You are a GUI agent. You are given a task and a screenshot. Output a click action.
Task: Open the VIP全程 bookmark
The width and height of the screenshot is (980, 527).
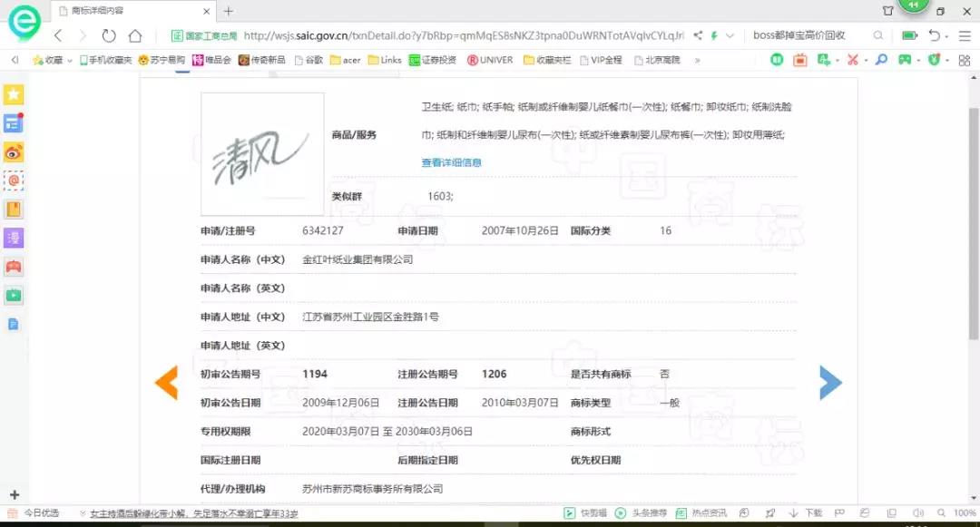(601, 60)
